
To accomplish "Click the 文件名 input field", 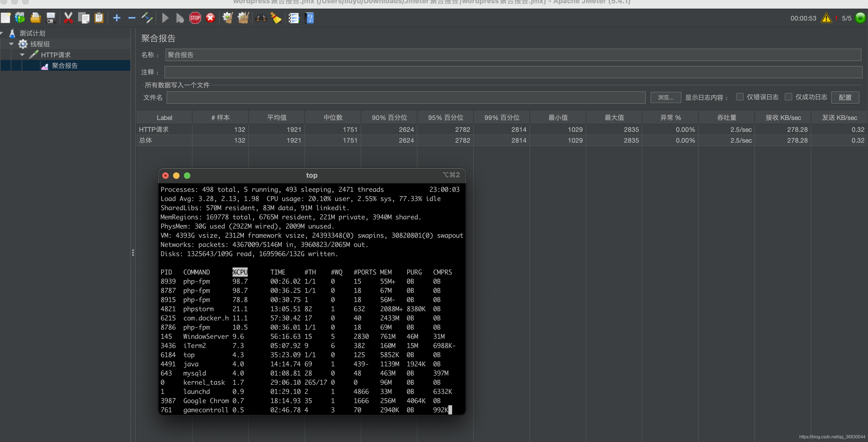I will (406, 97).
